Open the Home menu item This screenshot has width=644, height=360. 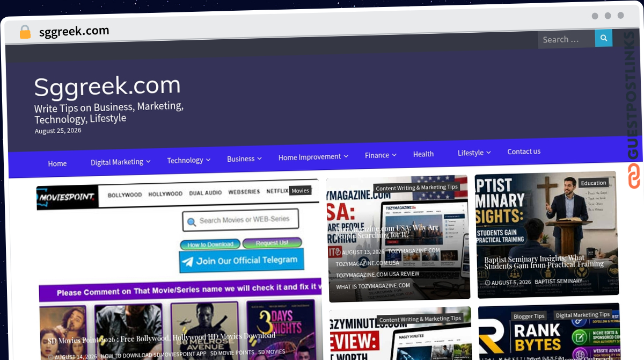pos(57,163)
